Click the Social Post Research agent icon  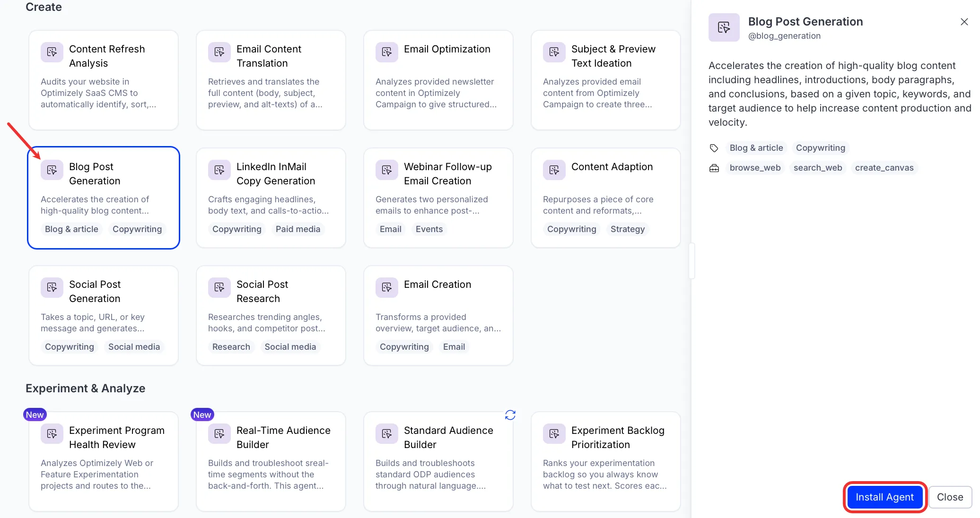click(x=219, y=287)
